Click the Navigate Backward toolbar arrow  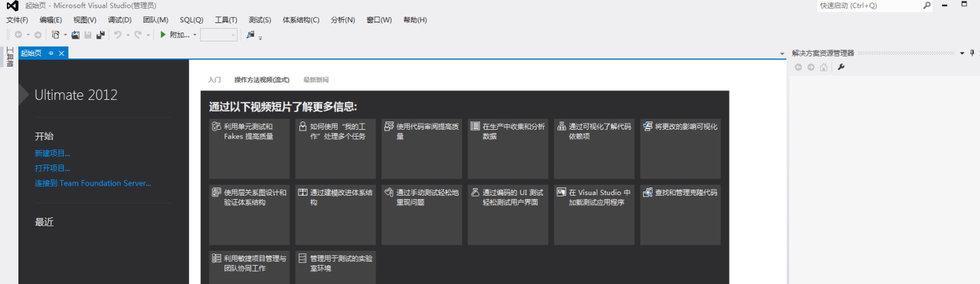(18, 35)
